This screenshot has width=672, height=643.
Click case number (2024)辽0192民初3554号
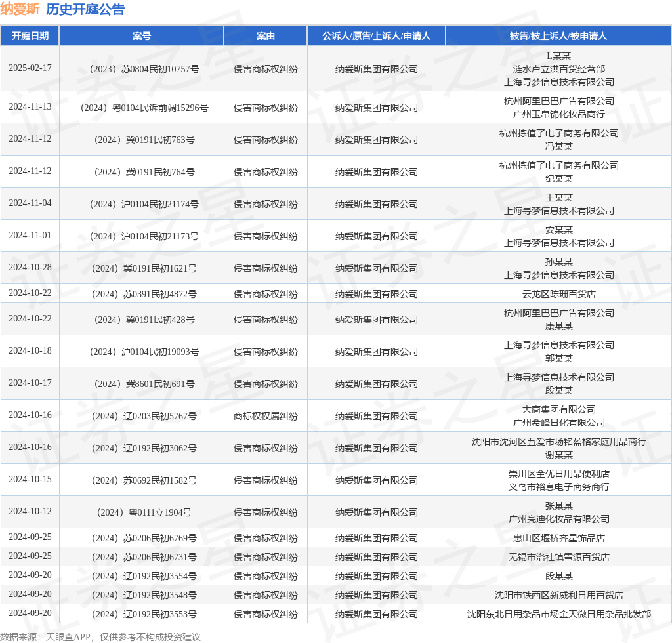tap(144, 576)
